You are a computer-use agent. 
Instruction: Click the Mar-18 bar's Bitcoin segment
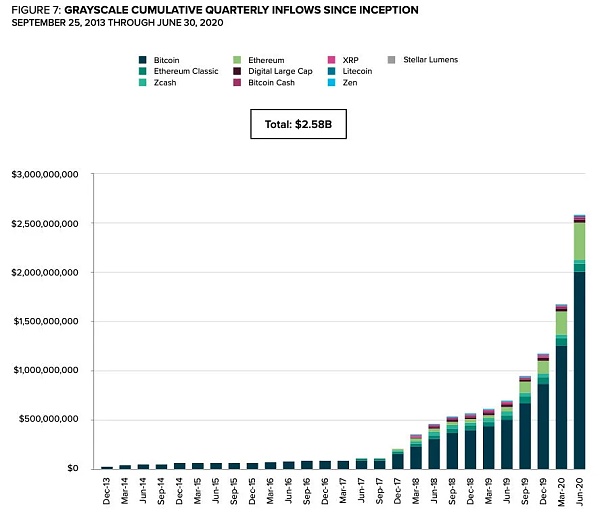[416, 458]
